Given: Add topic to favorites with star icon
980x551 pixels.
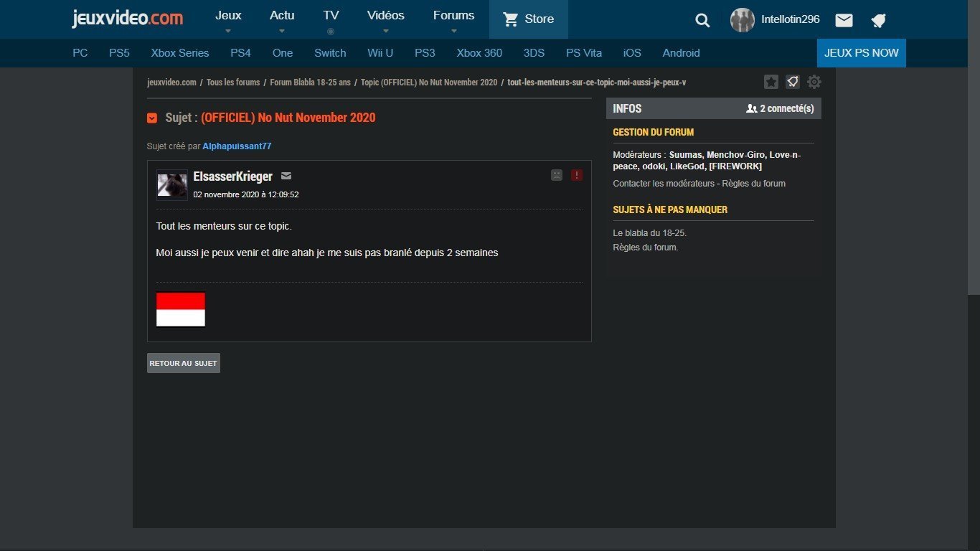Looking at the screenshot, I should point(771,82).
